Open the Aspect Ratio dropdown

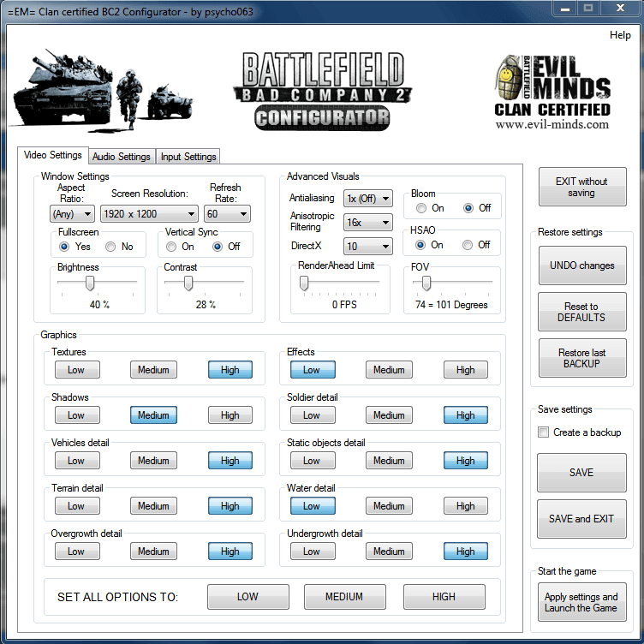click(x=72, y=213)
